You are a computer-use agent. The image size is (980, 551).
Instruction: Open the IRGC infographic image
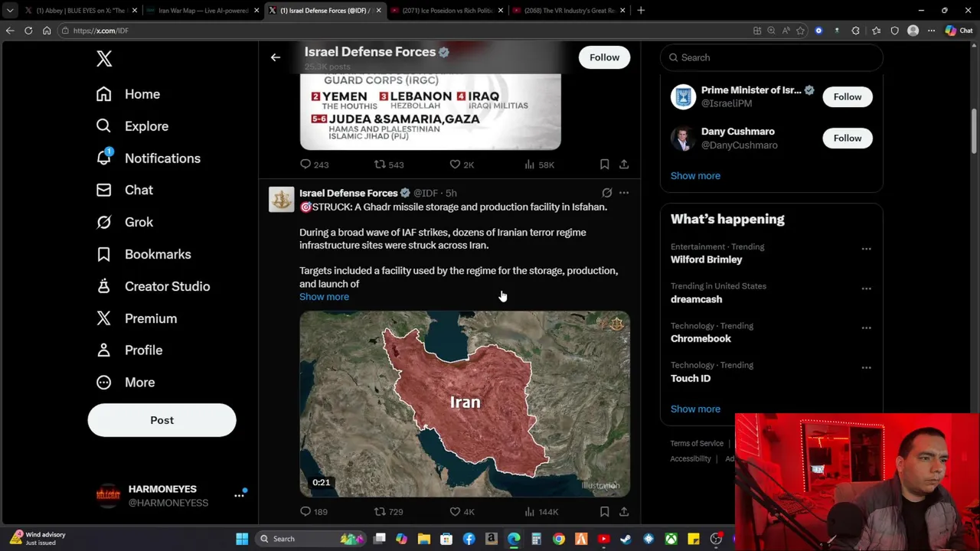[x=430, y=112]
